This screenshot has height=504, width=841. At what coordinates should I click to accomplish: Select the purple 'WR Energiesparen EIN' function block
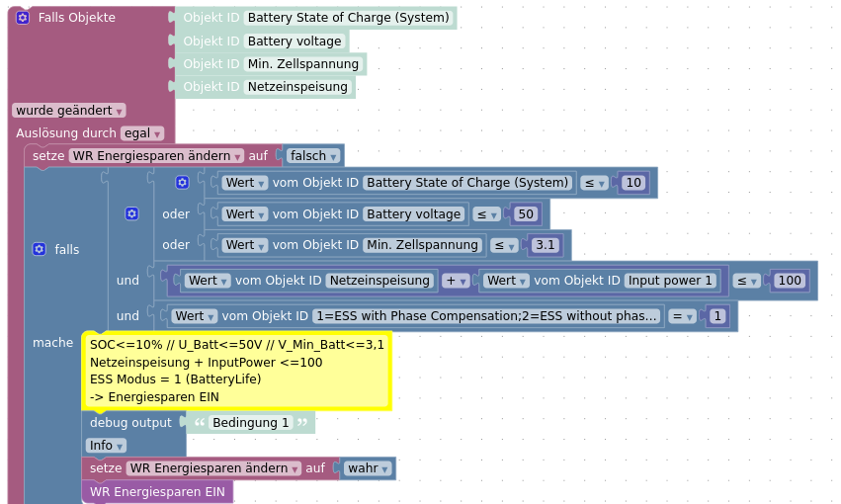[x=157, y=491]
